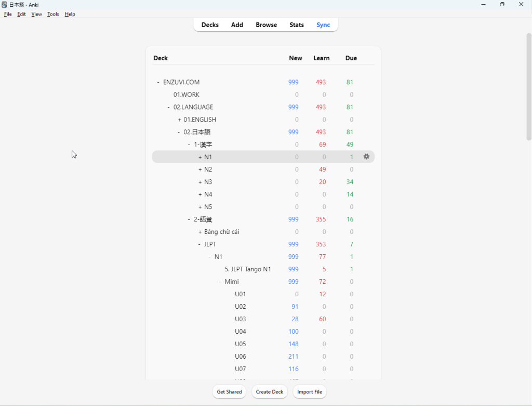
Task: Expand the Bảng chữ cái deck
Action: (200, 232)
